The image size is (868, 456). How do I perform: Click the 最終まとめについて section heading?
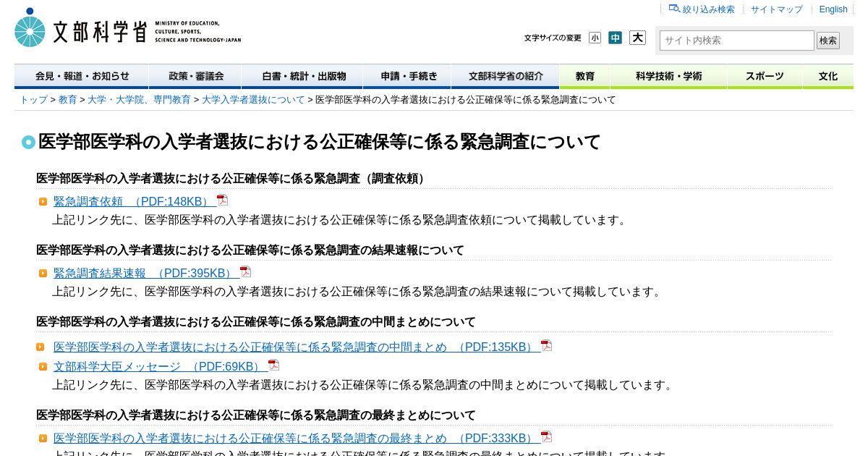(x=256, y=415)
